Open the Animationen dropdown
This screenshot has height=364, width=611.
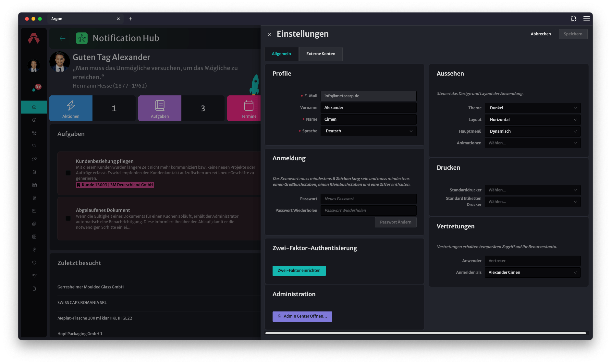533,143
